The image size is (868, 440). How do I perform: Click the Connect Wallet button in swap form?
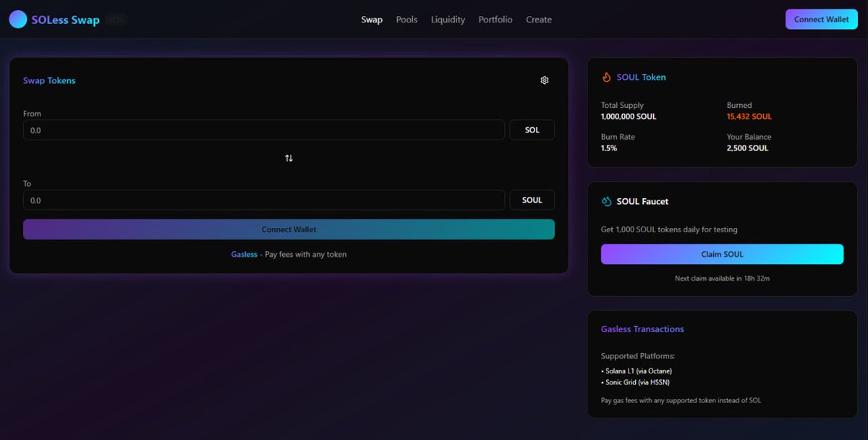pos(289,229)
